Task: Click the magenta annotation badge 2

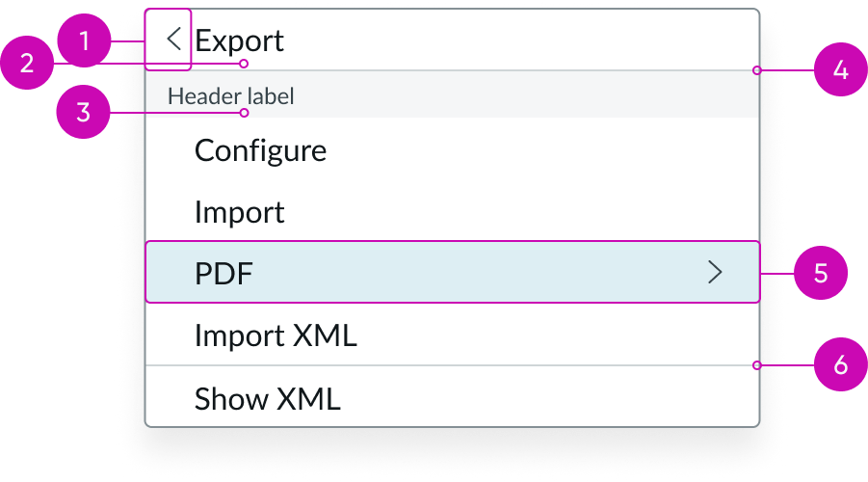Action: click(27, 63)
